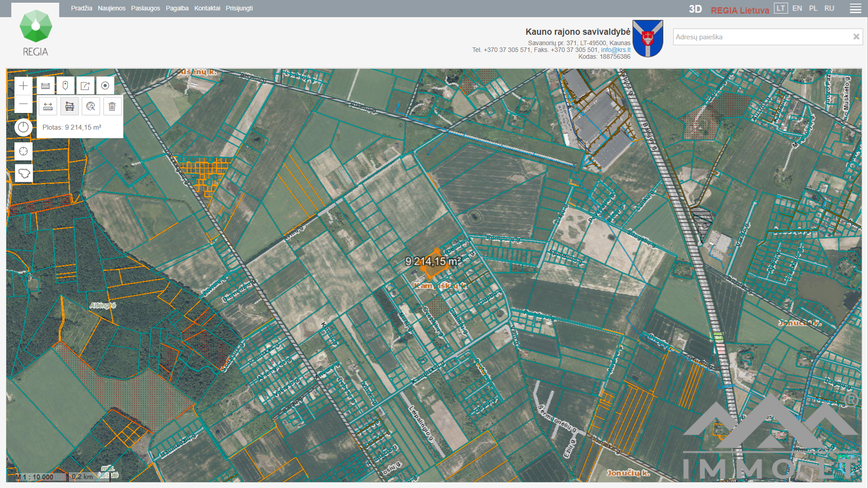Open the hamburger menu at top right
Screen dimensions: 868x488
[855, 9]
